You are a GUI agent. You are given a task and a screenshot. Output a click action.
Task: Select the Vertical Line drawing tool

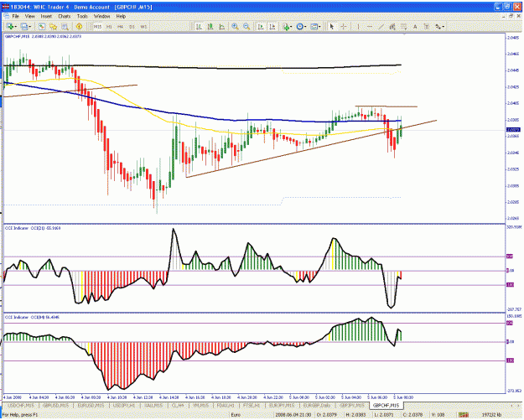coord(358,26)
